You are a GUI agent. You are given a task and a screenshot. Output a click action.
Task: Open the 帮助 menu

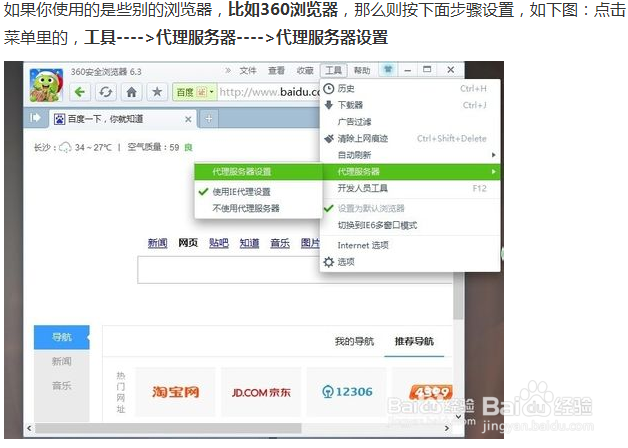click(362, 71)
